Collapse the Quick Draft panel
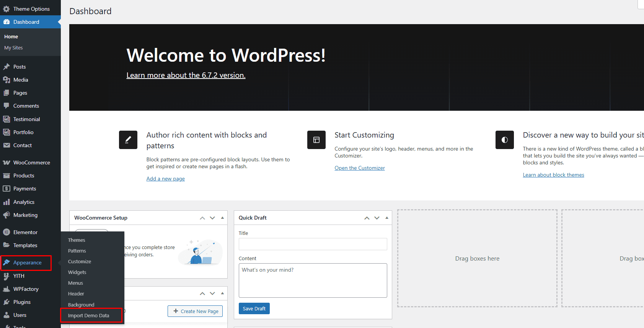 (387, 218)
